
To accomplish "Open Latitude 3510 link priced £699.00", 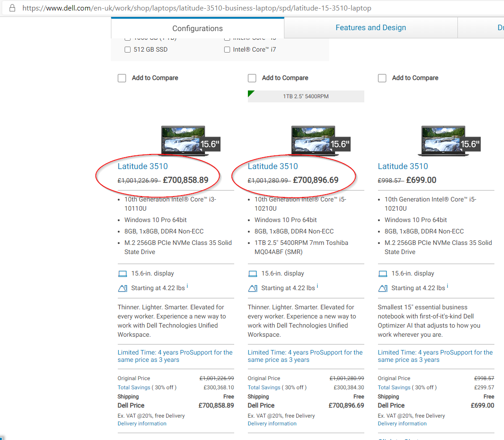I will [x=403, y=166].
